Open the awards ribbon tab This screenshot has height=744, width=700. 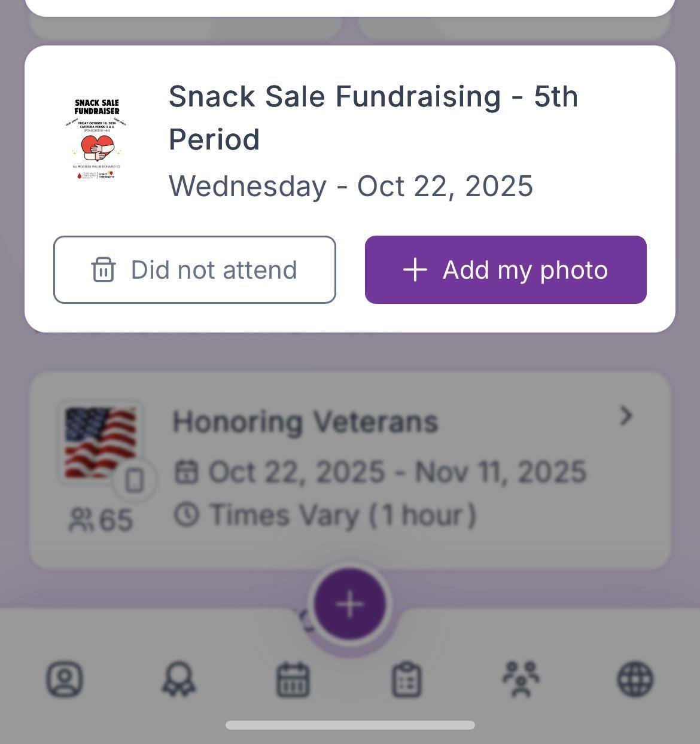178,679
